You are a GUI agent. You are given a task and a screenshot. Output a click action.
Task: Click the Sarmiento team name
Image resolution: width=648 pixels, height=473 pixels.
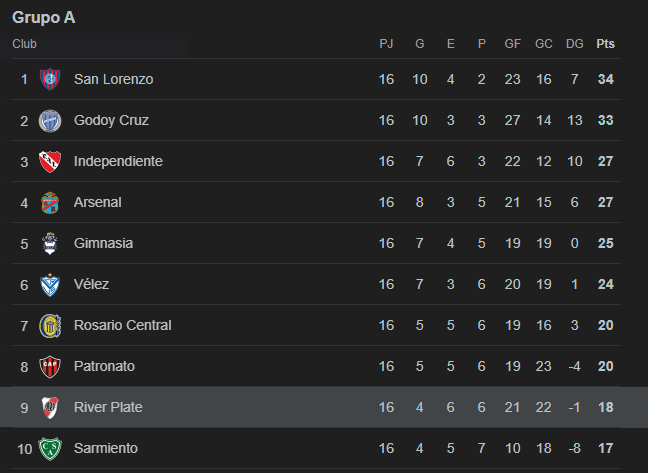tap(106, 448)
